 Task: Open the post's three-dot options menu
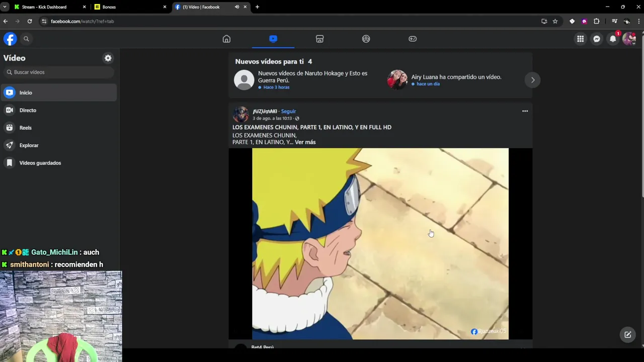[x=525, y=111]
